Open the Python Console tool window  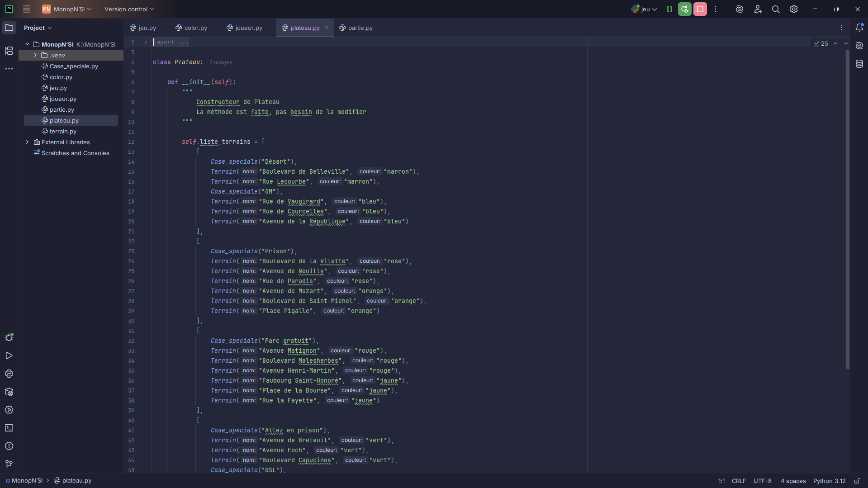tap(9, 374)
